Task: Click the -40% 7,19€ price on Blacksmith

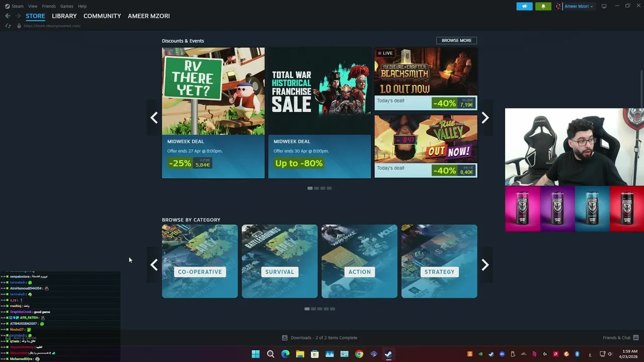Action: click(453, 103)
